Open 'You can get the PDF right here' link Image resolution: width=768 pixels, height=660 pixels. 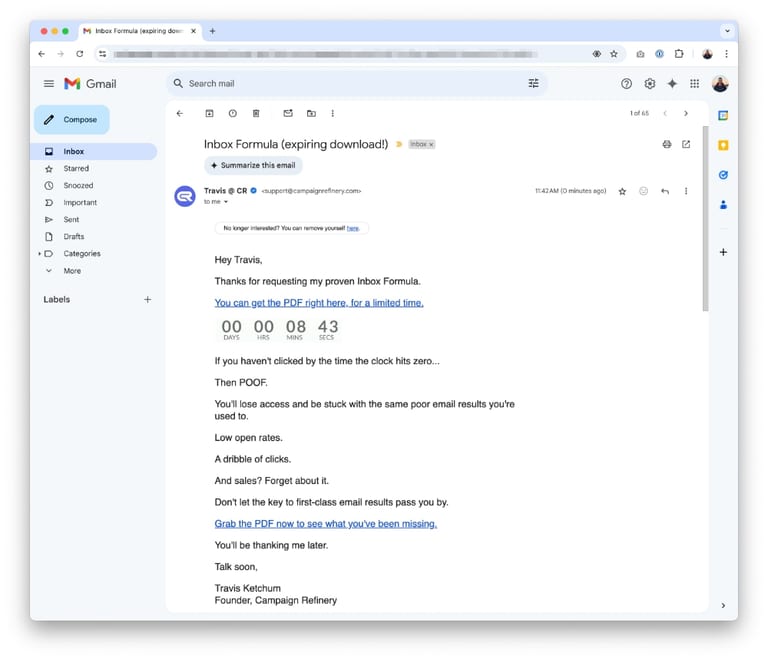319,303
